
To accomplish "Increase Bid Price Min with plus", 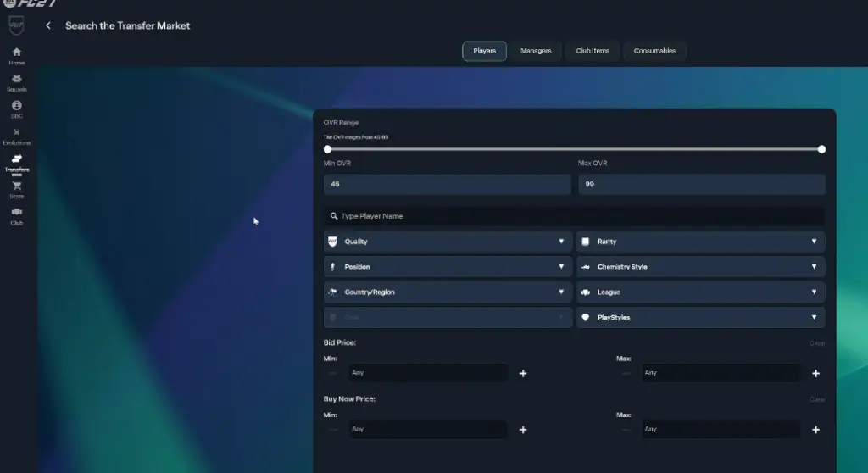I will (523, 373).
